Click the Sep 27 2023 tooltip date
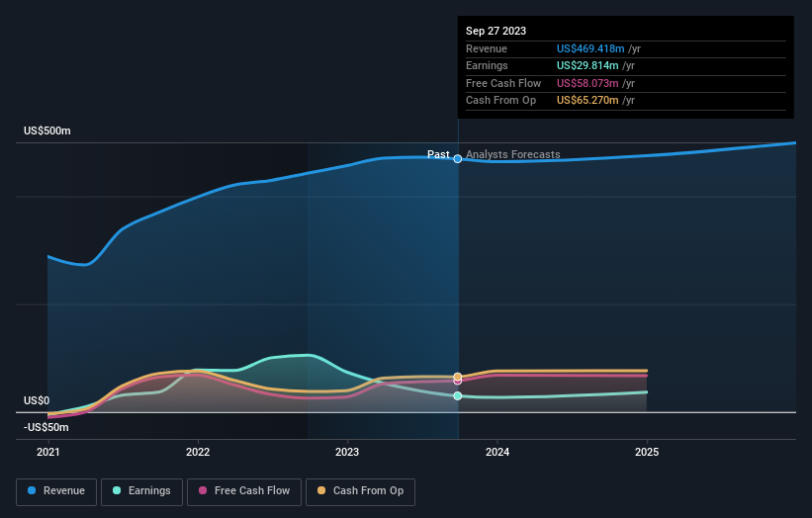This screenshot has height=518, width=812. coord(496,31)
